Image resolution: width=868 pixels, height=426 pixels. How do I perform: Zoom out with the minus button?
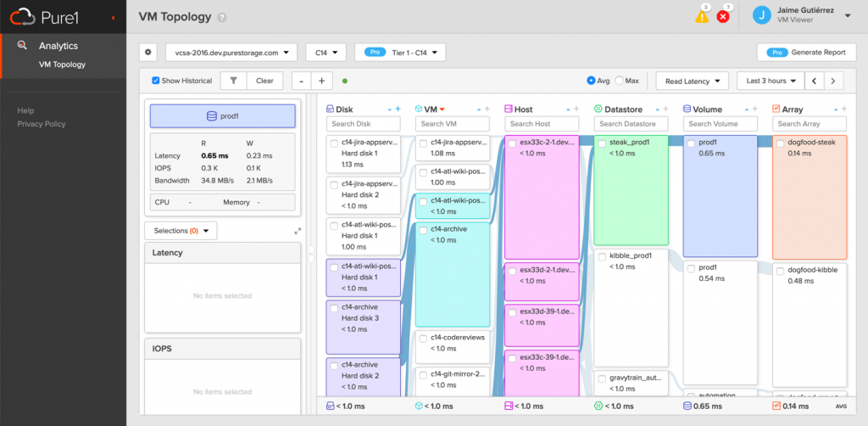point(302,81)
